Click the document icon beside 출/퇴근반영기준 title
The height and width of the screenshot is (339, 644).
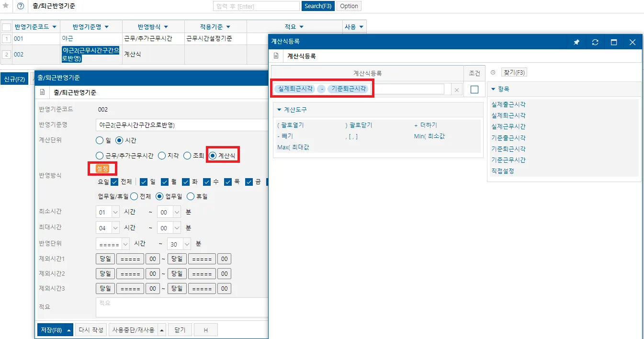42,92
